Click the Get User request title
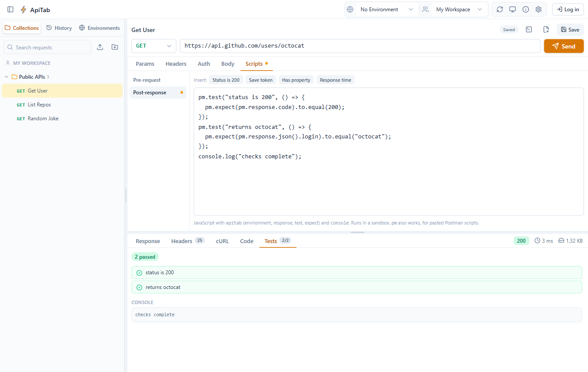 pyautogui.click(x=143, y=30)
